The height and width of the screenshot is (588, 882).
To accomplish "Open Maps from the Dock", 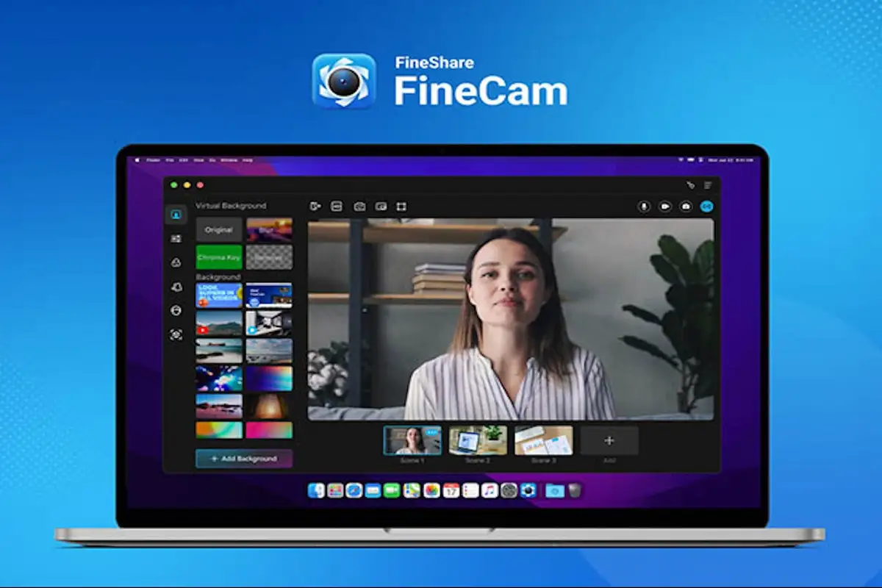I will point(412,490).
